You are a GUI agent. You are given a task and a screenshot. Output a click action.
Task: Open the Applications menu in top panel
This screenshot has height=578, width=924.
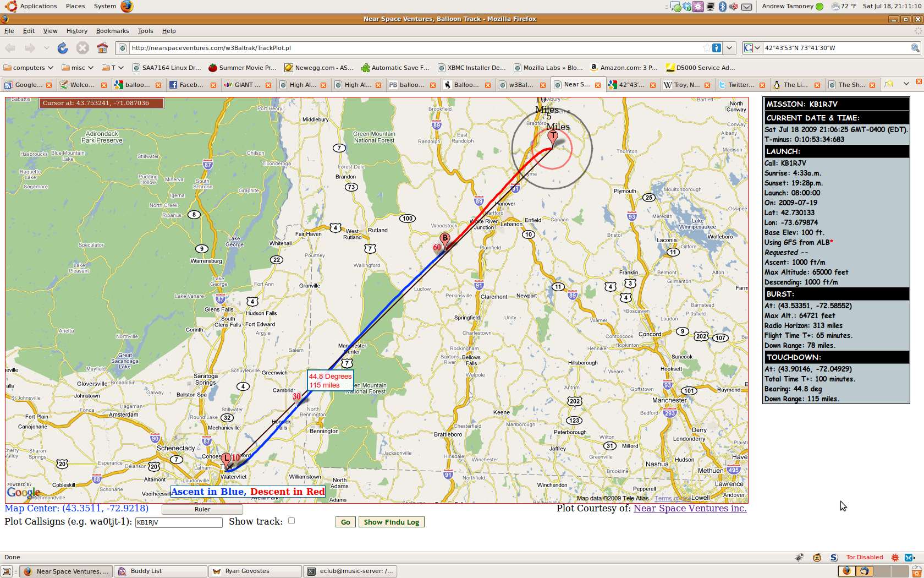point(38,6)
